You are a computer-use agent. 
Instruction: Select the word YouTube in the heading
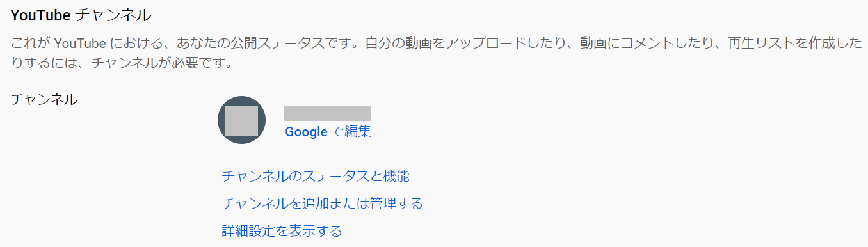point(41,14)
